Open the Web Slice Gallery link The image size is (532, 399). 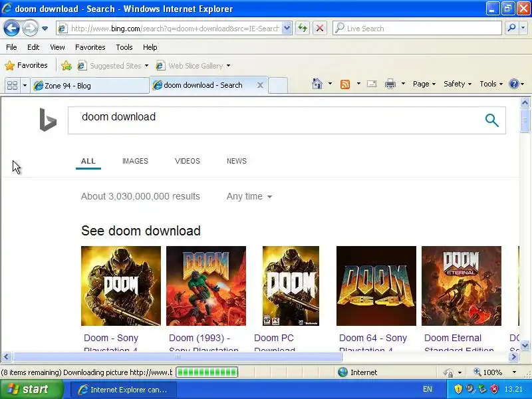click(x=190, y=65)
